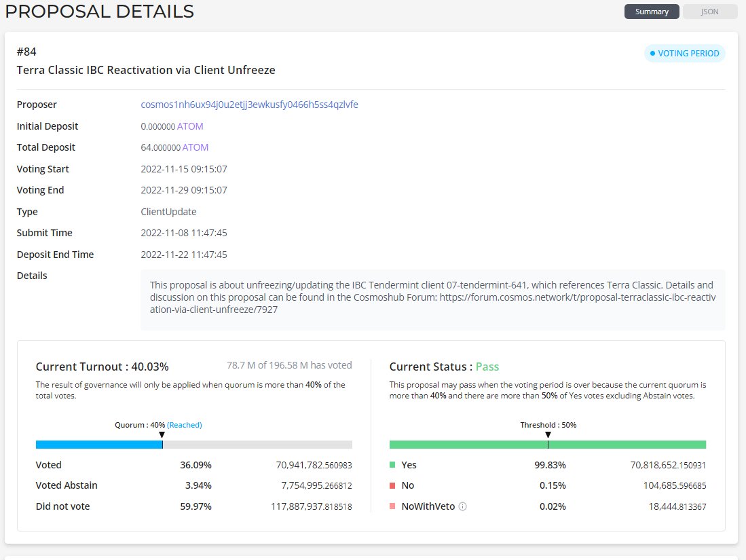Click the blue turnout progress bar
The width and height of the screenshot is (746, 560).
[99, 445]
